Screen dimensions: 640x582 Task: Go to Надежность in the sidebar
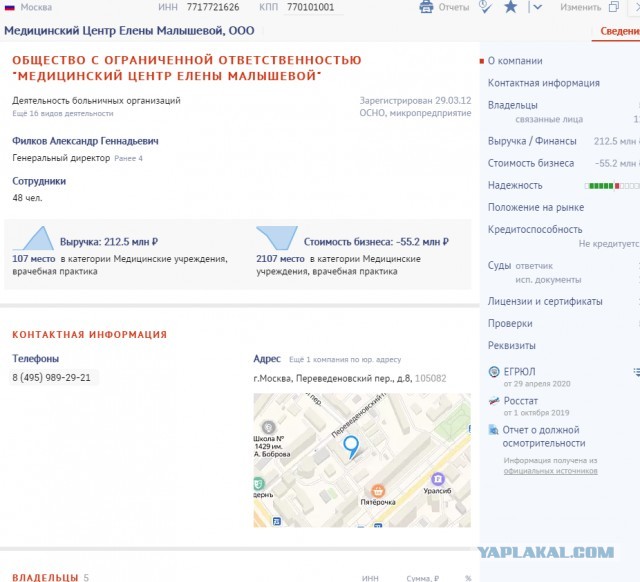[515, 185]
